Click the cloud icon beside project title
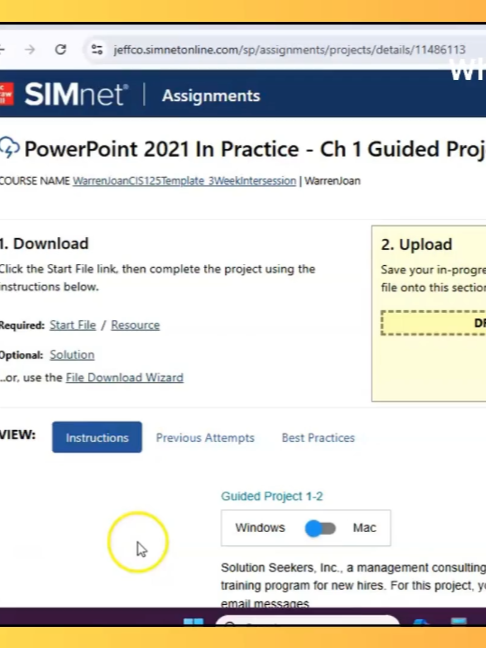This screenshot has height=648, width=486. pyautogui.click(x=10, y=148)
